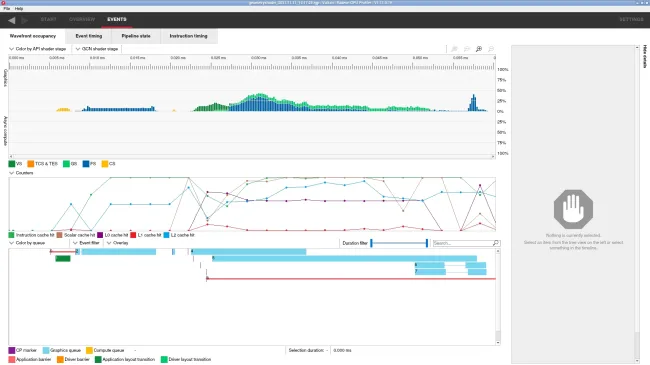Click the Compute queue legend swatch
650x365 pixels.
point(89,350)
